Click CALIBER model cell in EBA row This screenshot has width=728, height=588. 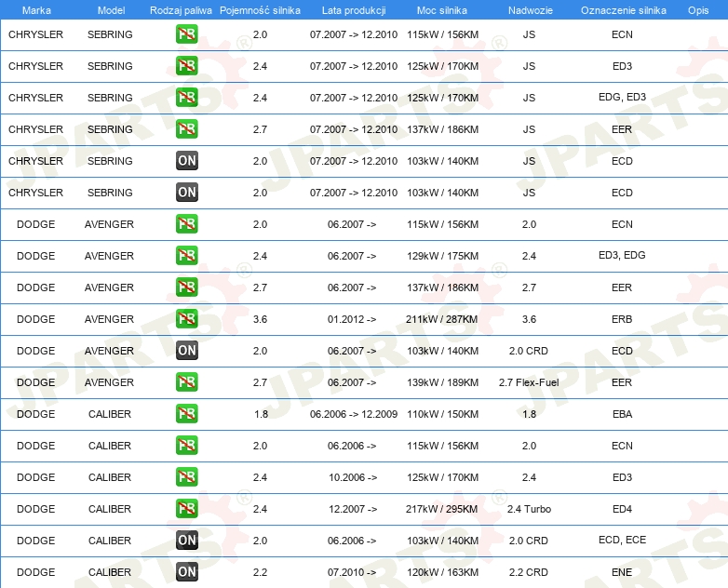tap(110, 414)
